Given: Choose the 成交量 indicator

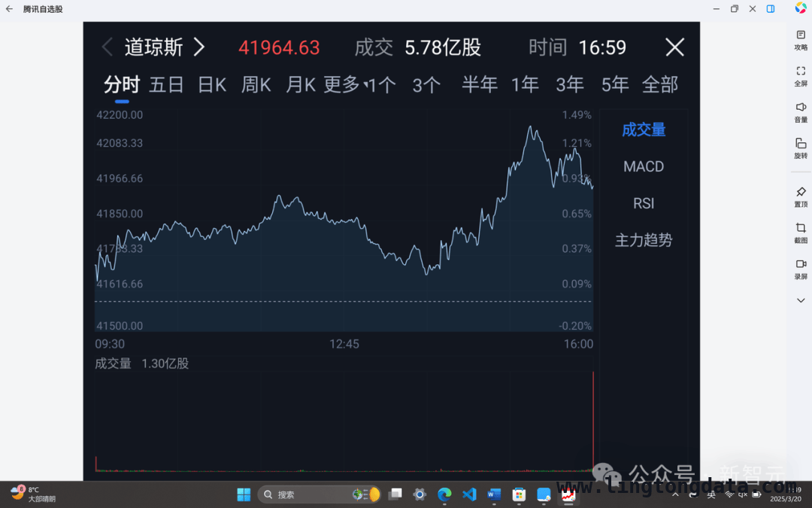Looking at the screenshot, I should [644, 129].
